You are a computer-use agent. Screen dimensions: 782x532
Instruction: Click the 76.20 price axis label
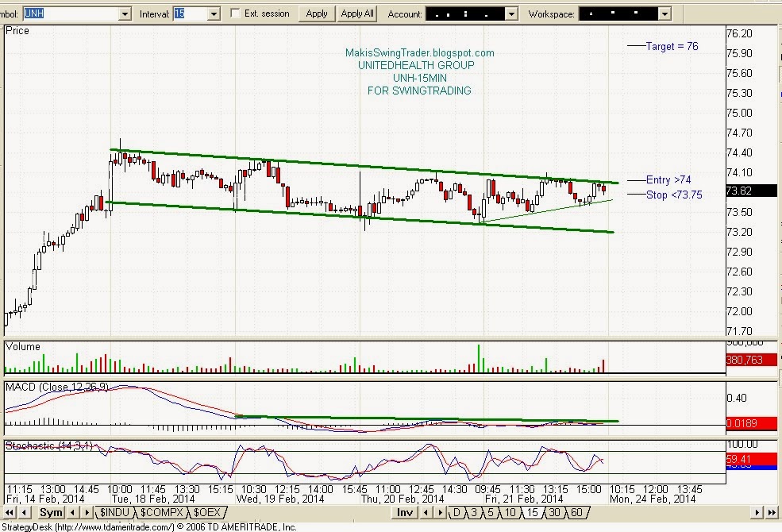coord(740,34)
